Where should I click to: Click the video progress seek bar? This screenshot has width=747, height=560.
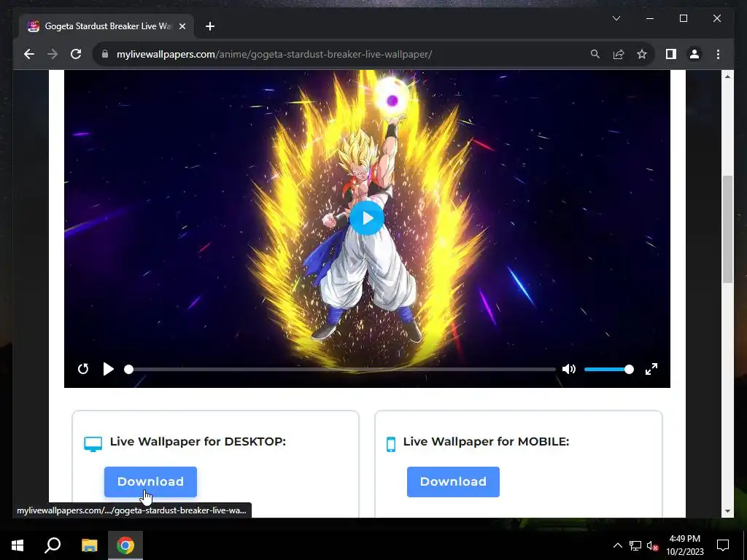click(x=340, y=369)
